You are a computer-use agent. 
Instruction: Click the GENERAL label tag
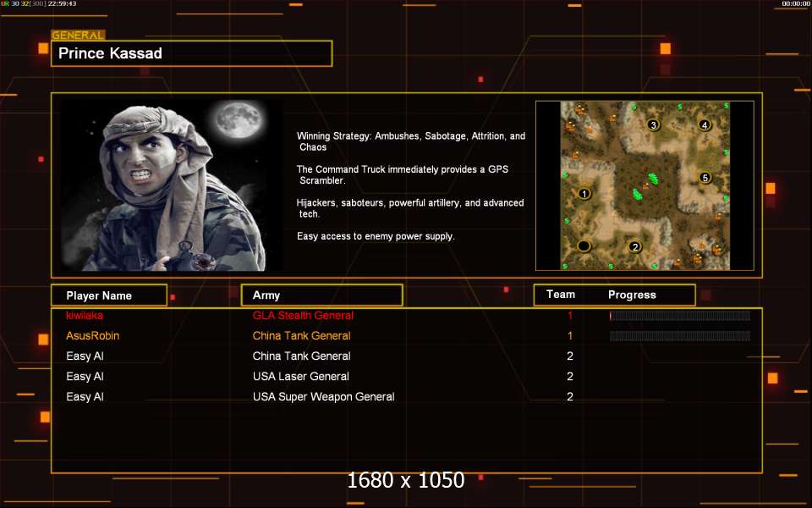coord(78,36)
